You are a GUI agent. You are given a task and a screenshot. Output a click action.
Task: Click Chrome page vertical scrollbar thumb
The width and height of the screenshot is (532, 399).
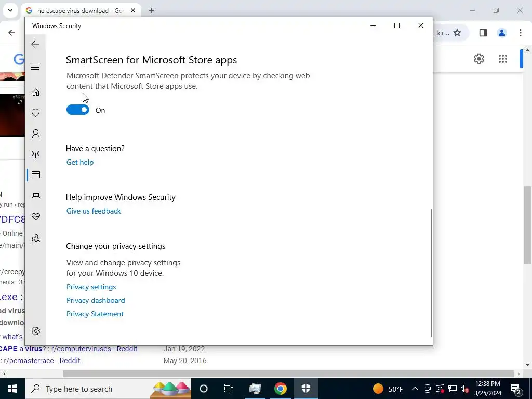[x=527, y=224]
